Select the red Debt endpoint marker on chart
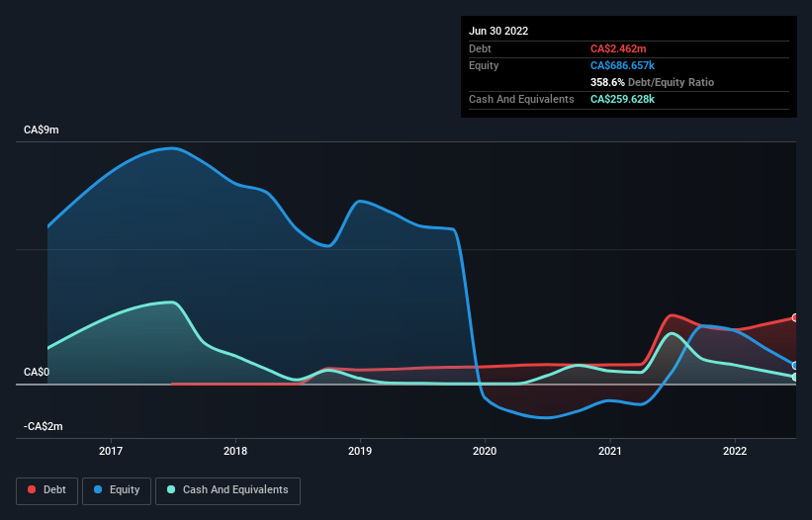812x520 pixels. tap(795, 317)
